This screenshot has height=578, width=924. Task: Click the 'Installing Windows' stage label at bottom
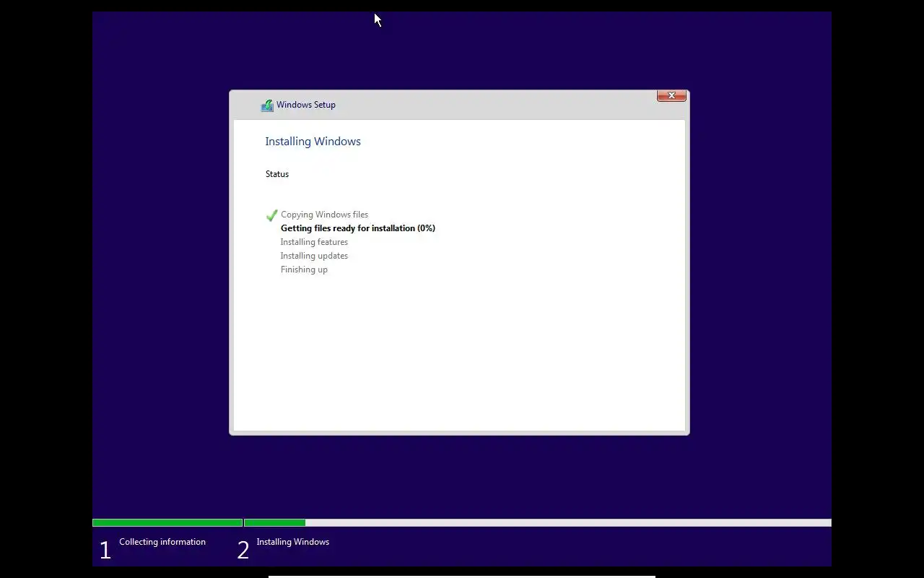[x=292, y=542]
